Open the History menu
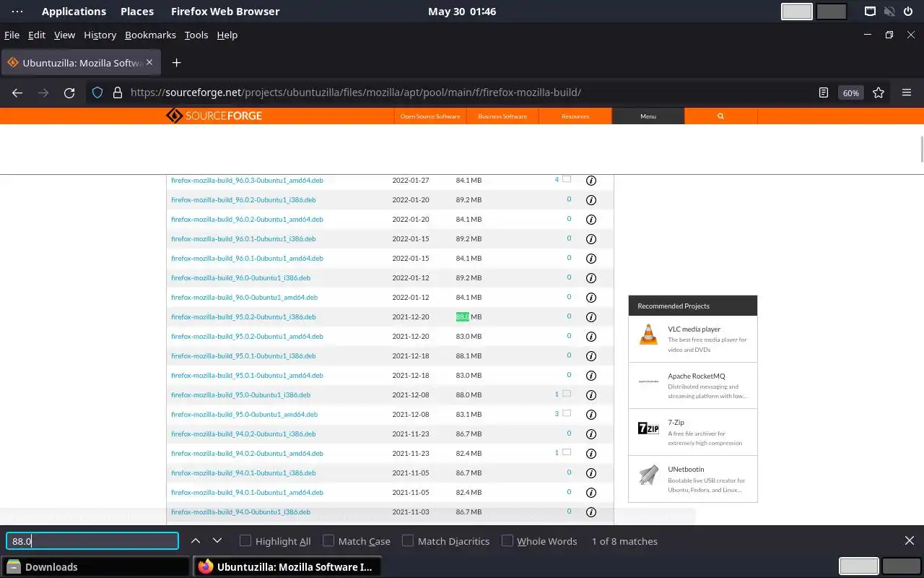The width and height of the screenshot is (924, 578). (100, 35)
